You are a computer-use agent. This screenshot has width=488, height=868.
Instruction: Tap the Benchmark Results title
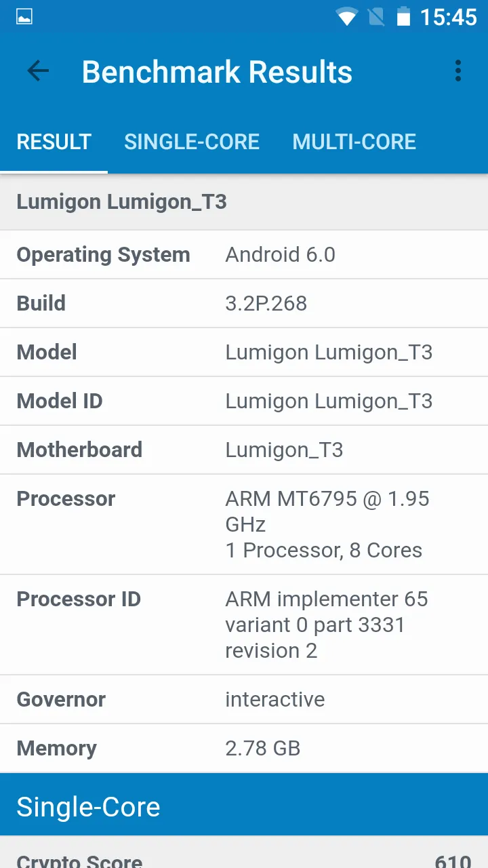[217, 72]
